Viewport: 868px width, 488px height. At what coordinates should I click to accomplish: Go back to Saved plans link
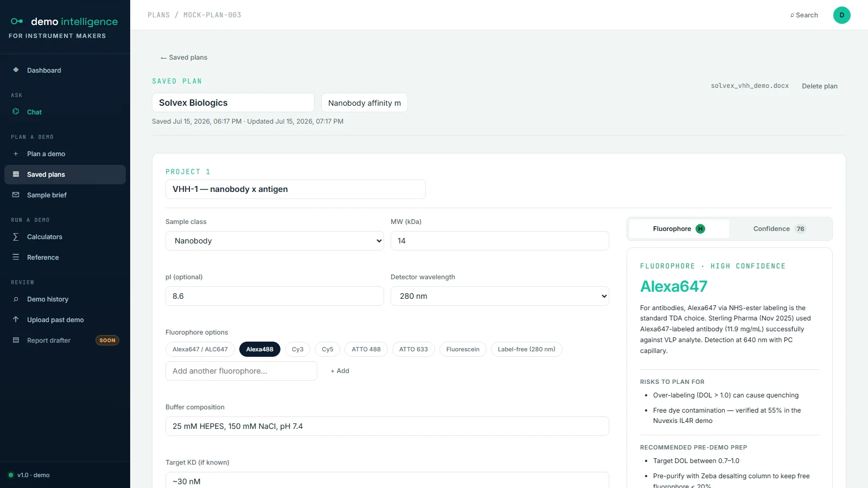tap(184, 57)
